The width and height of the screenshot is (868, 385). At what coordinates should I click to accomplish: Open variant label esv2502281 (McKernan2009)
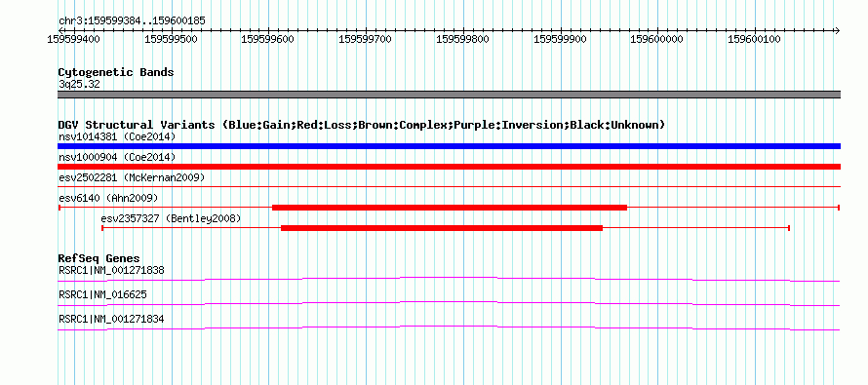pyautogui.click(x=132, y=178)
